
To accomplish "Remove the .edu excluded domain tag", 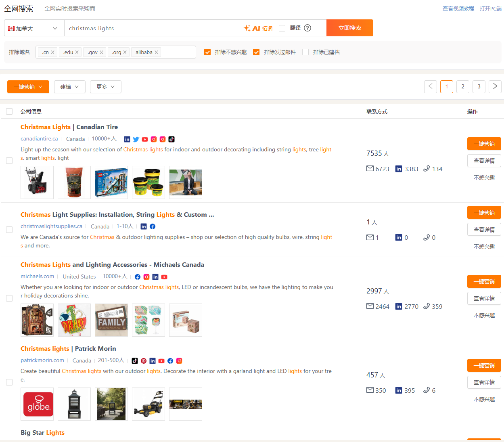I will (x=77, y=52).
